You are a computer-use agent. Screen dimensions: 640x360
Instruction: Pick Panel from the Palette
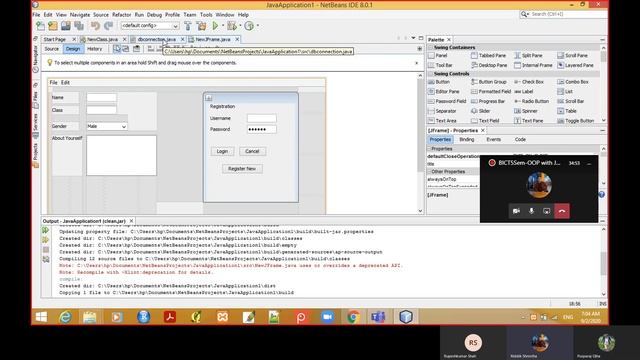438,56
